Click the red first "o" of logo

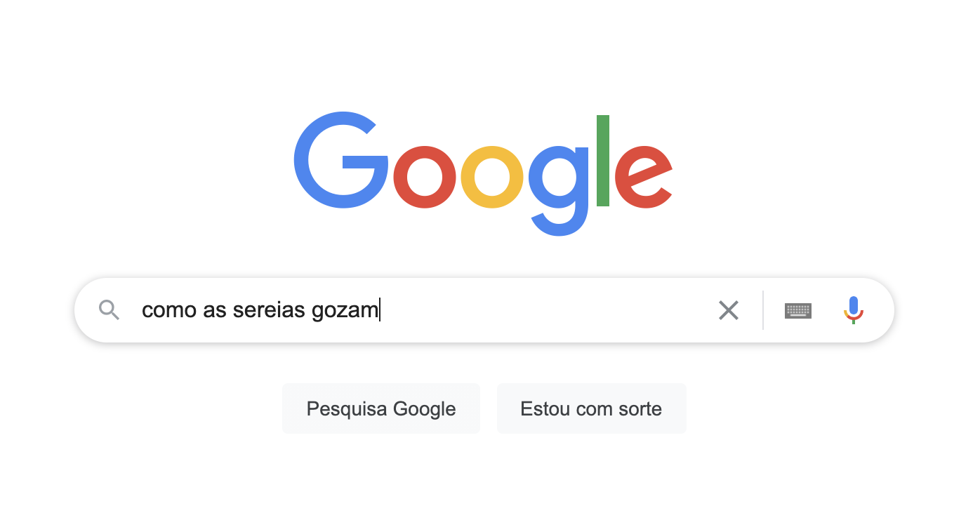[425, 177]
